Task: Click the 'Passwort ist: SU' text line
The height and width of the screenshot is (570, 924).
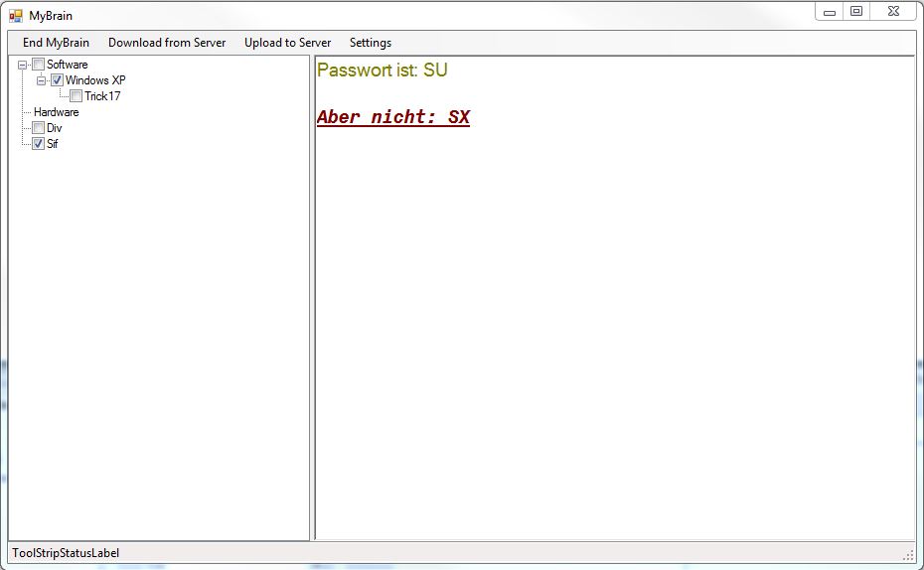Action: click(382, 71)
